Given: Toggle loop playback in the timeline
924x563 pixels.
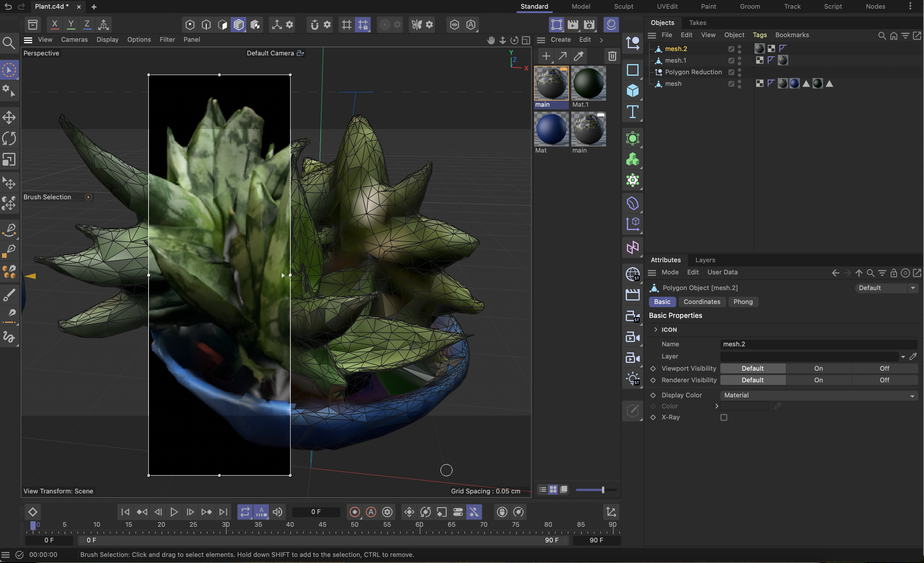Looking at the screenshot, I should [245, 512].
